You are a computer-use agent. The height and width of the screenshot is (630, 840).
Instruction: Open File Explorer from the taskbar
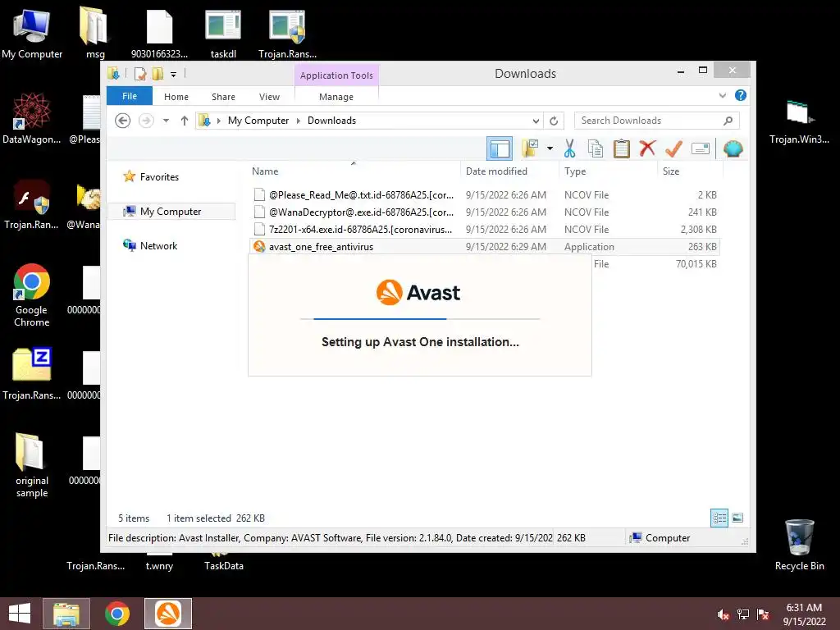click(x=66, y=614)
